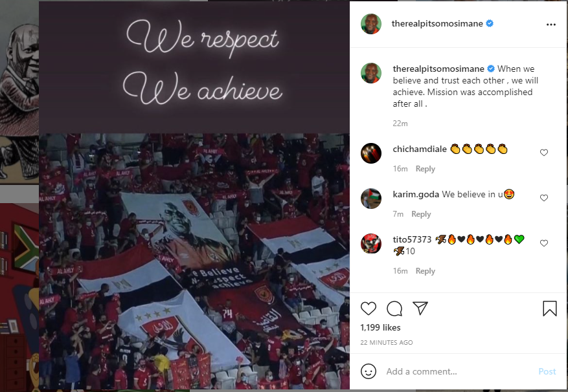Open therealpitsomosimane profile from header
Viewport: 568px width, 392px height.
click(x=437, y=24)
